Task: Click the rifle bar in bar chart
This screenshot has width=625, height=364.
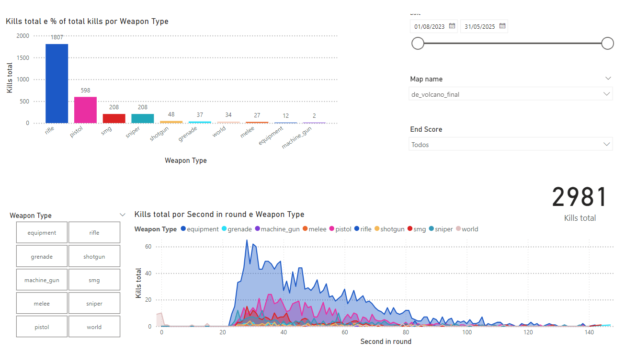Action: [57, 83]
